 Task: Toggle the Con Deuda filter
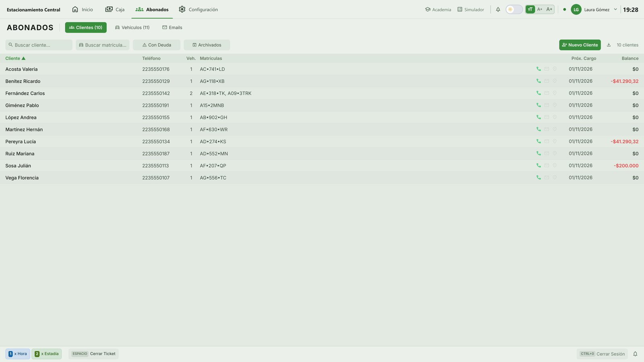[x=157, y=45]
